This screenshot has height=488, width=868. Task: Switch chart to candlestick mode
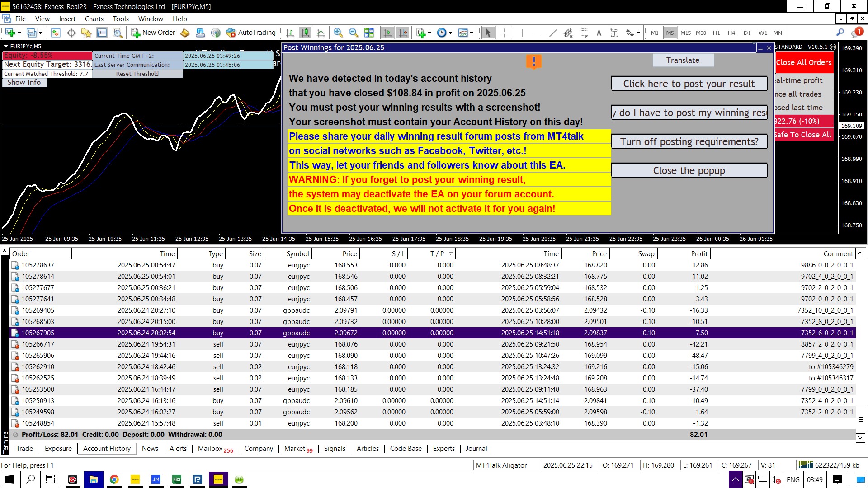click(x=306, y=33)
